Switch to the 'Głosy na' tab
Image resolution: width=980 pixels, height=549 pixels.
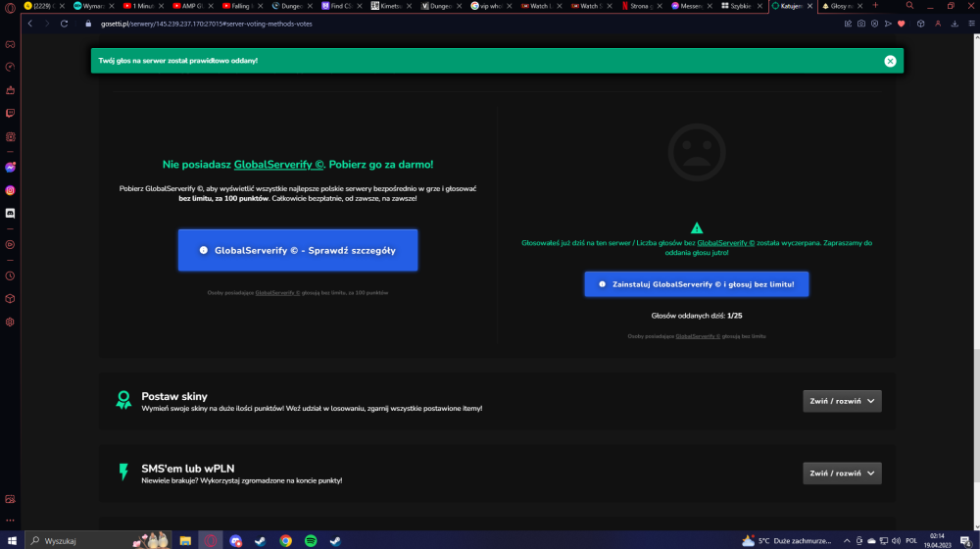click(x=841, y=6)
